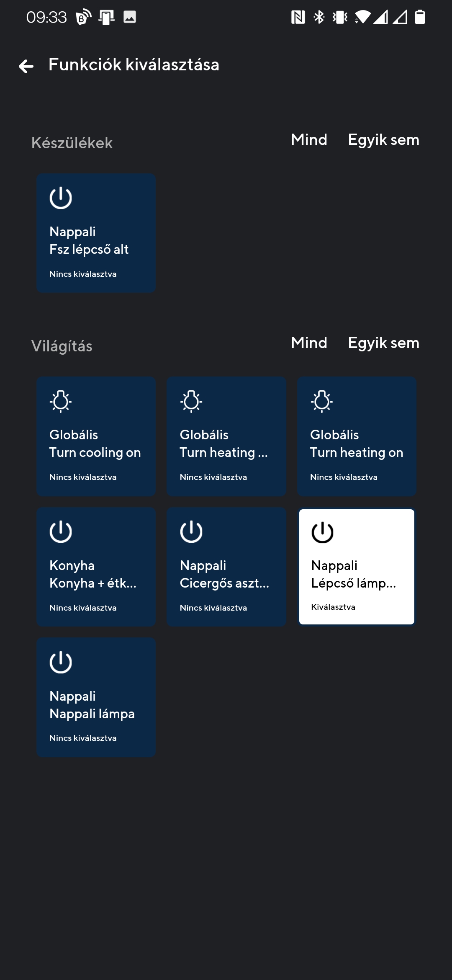
Task: Click the power icon on Nappali Cicergős aszt tile
Action: click(x=192, y=532)
